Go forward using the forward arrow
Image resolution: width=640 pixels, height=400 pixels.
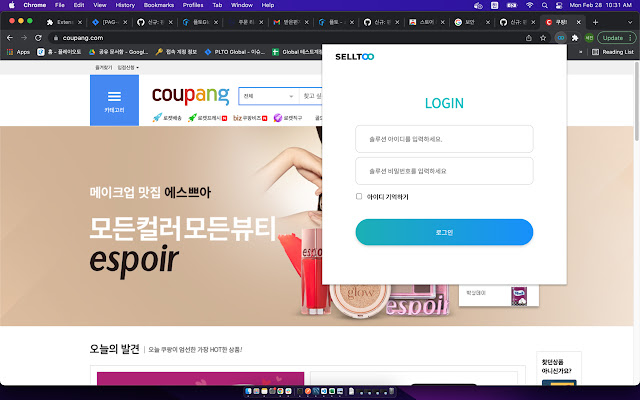coord(24,38)
